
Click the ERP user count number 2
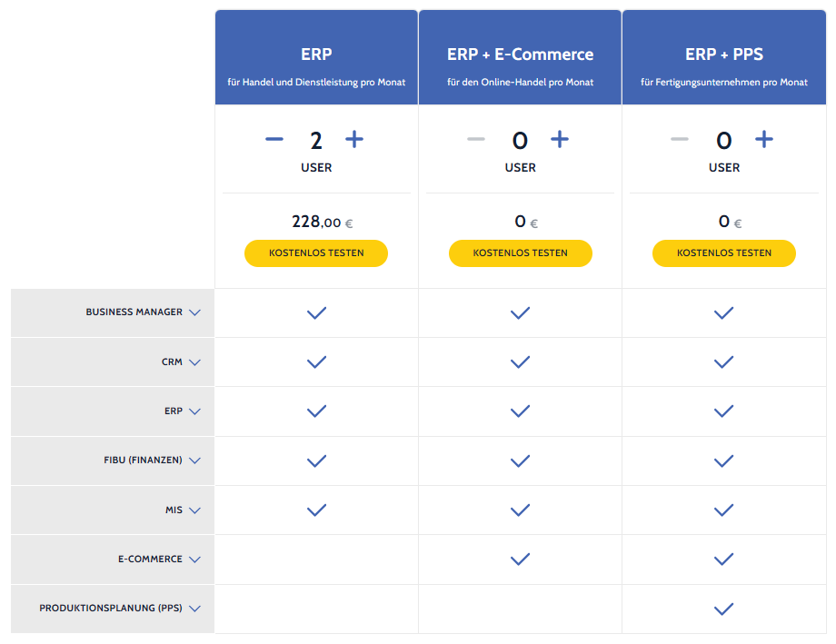[316, 140]
